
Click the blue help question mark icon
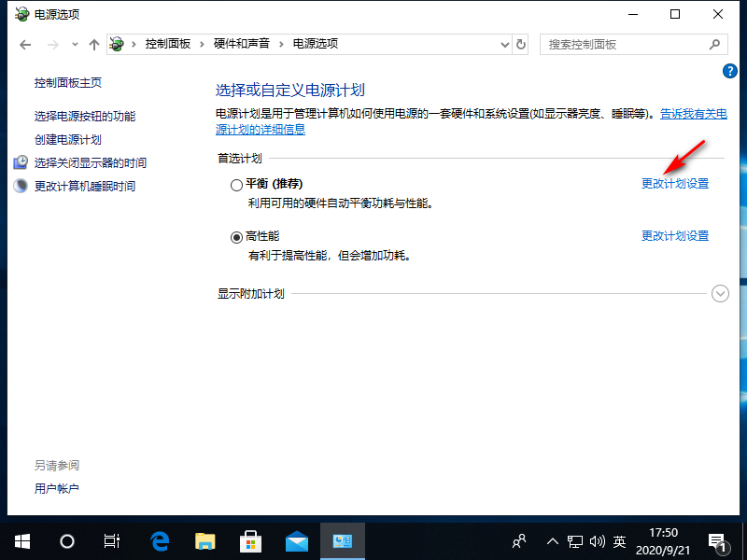(731, 71)
